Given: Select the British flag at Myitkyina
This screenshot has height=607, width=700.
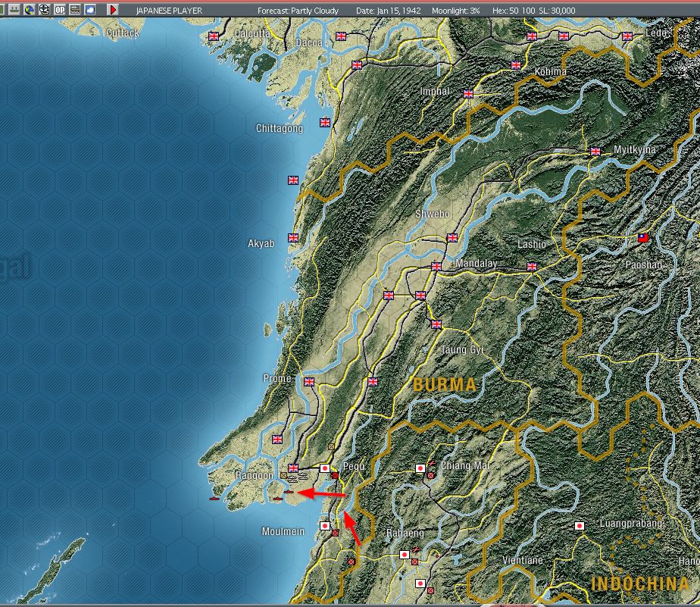Looking at the screenshot, I should pyautogui.click(x=595, y=152).
